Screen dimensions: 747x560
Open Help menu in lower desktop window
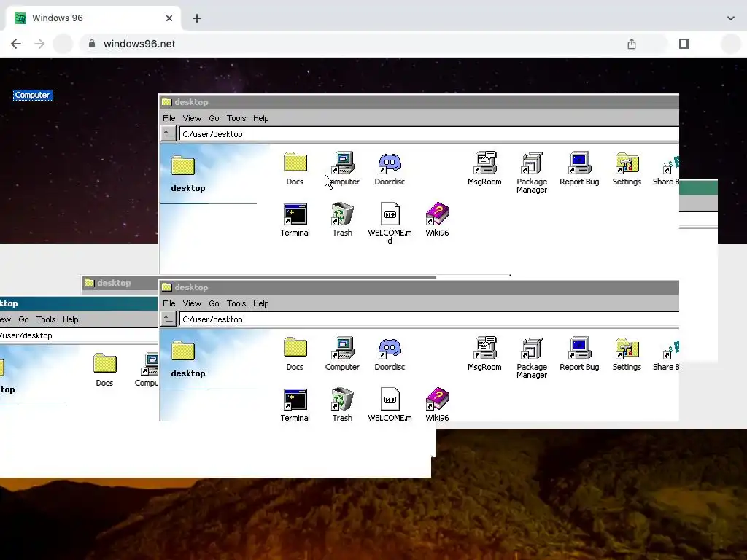tap(260, 303)
